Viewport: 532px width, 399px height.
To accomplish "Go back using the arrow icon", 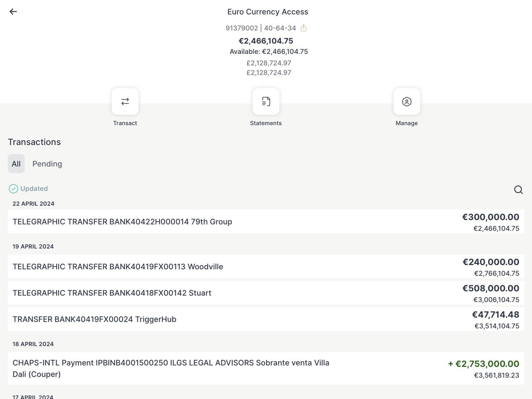I will tap(13, 12).
